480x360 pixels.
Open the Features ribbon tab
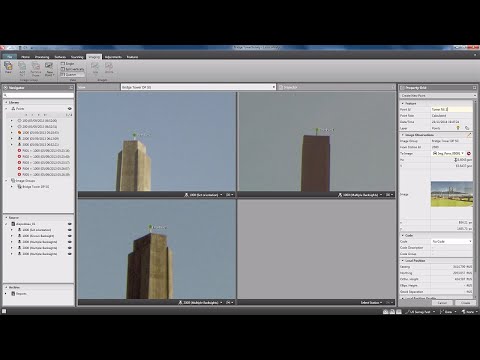[x=132, y=57]
